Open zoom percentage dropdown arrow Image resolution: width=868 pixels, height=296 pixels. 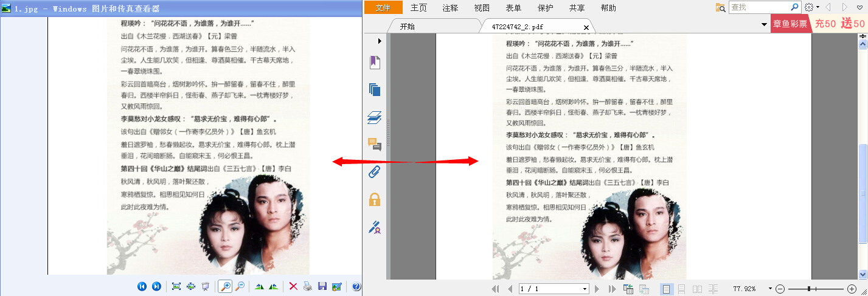(770, 289)
